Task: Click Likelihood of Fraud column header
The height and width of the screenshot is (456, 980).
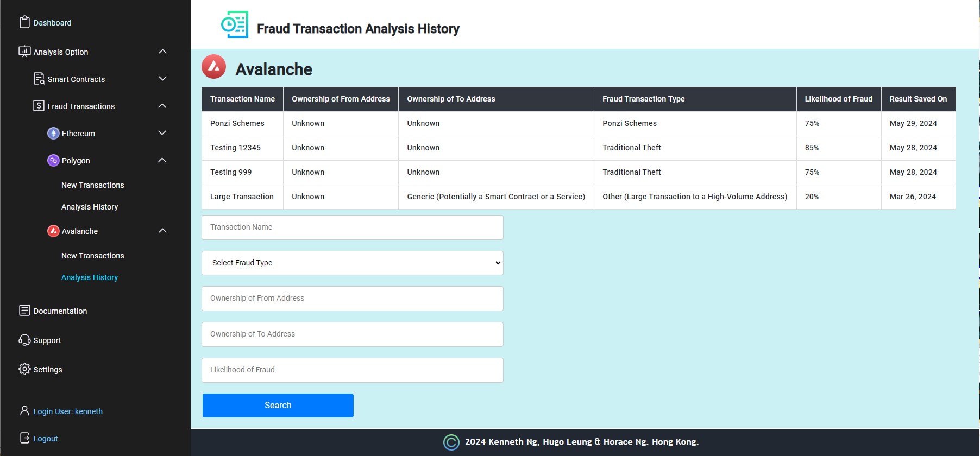Action: point(839,99)
